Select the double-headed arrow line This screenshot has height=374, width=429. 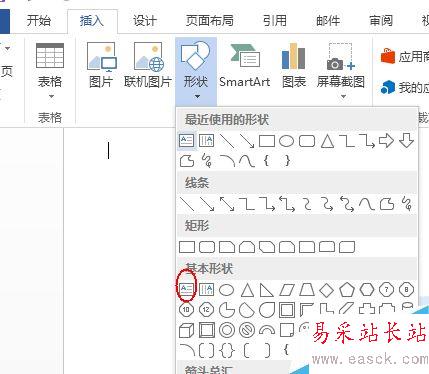click(227, 204)
